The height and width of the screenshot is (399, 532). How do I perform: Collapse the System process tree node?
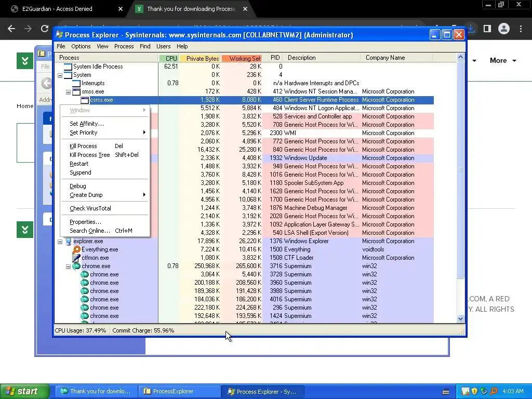[60, 75]
